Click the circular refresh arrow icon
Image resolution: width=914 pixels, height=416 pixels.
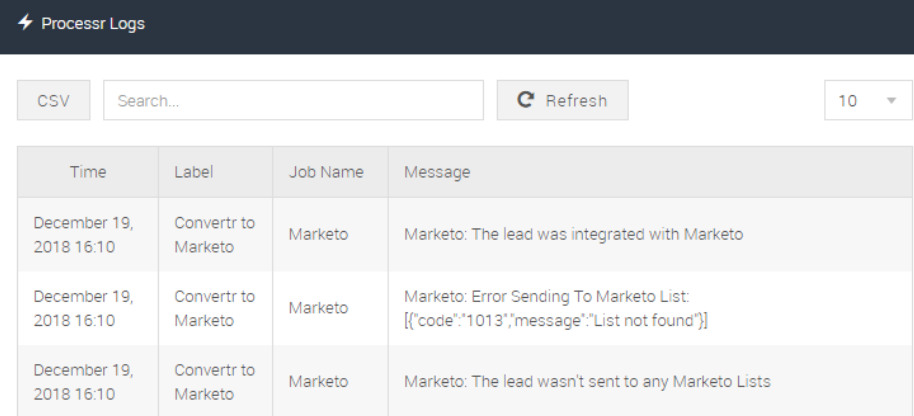pyautogui.click(x=525, y=100)
